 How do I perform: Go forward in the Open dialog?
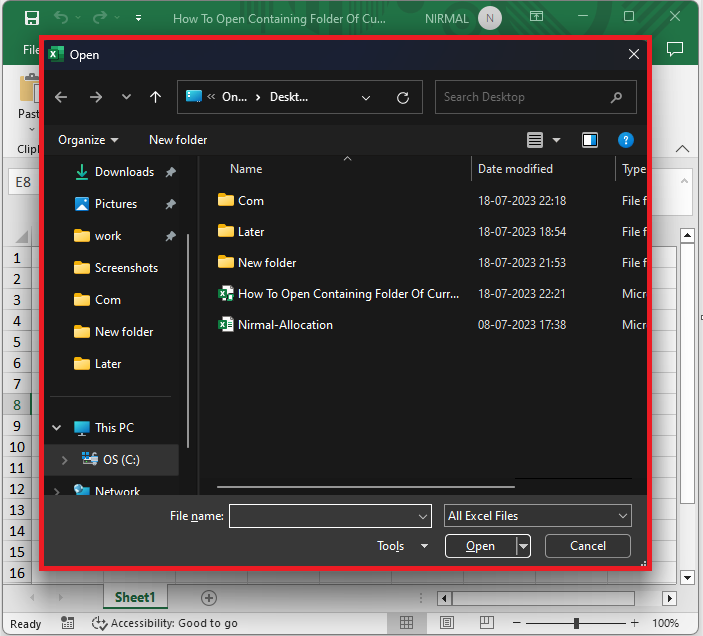click(x=95, y=97)
